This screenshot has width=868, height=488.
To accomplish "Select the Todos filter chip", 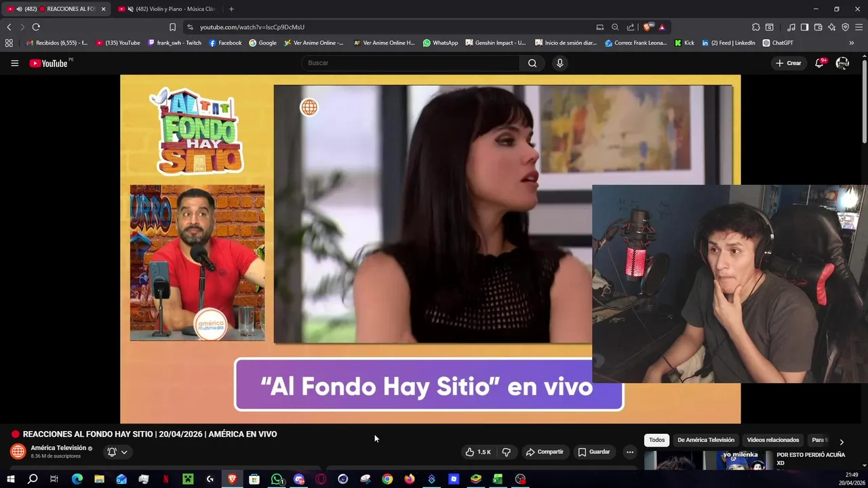I will coord(656,440).
